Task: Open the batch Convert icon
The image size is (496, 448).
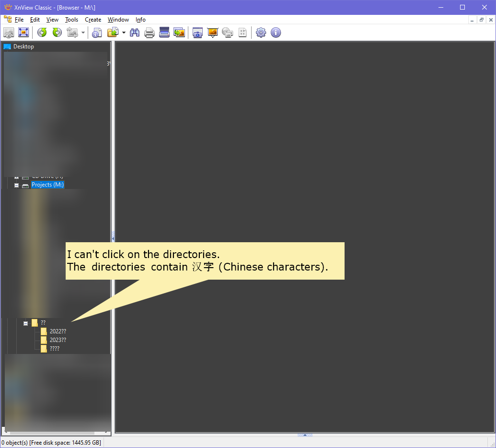Action: tap(179, 32)
